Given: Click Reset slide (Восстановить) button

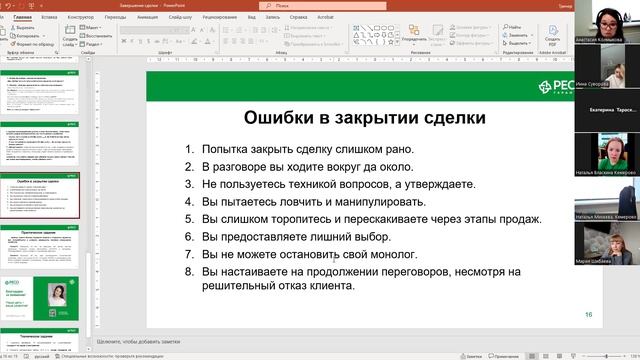Looking at the screenshot, I should pyautogui.click(x=96, y=36).
